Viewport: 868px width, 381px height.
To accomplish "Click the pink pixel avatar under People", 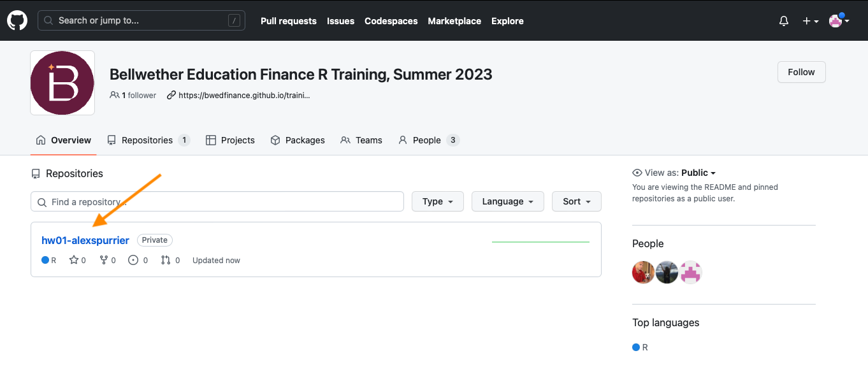I will point(690,273).
